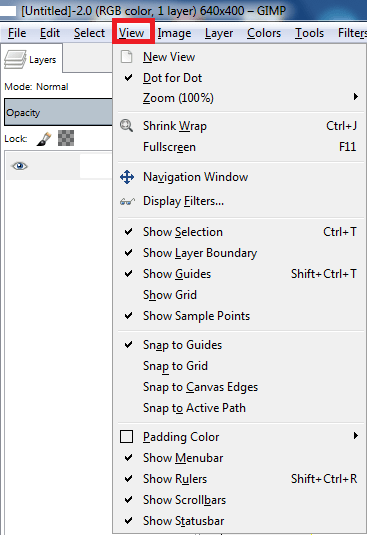Viewport: 367px width, 535px height.
Task: Choose Fullscreen from the View menu
Action: click(x=239, y=147)
